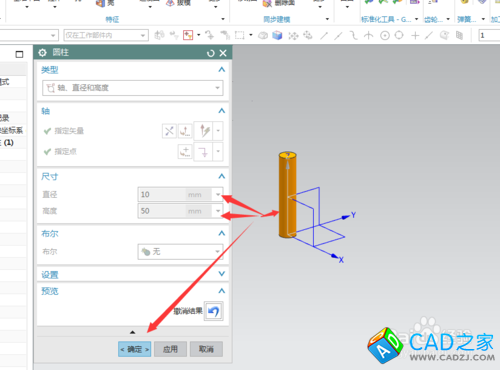
Task: Click the reverse direction vector icon
Action: [169, 131]
